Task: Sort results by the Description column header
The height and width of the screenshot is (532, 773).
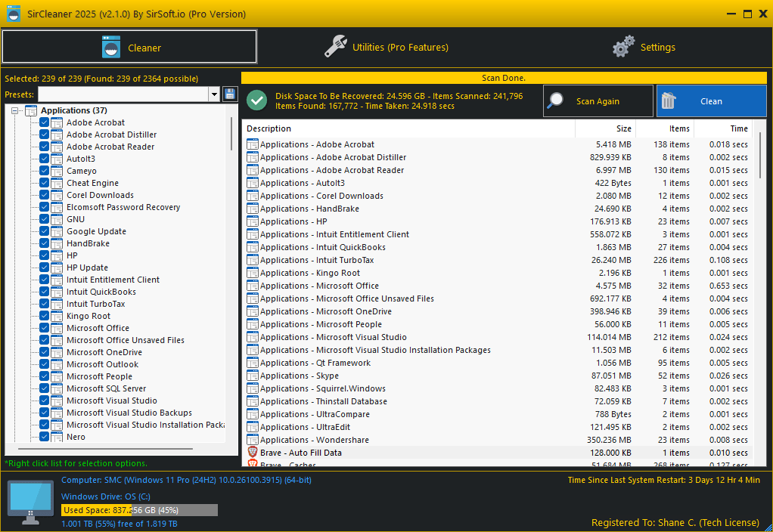Action: coord(408,128)
